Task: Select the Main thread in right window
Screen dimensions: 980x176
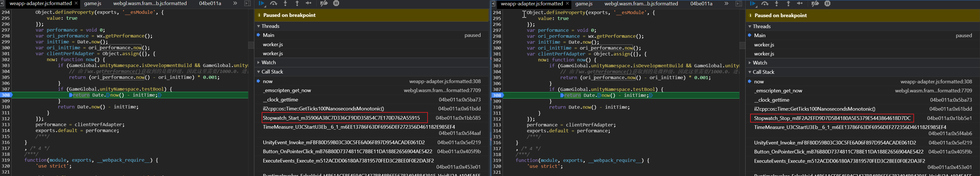Action: (x=862, y=36)
